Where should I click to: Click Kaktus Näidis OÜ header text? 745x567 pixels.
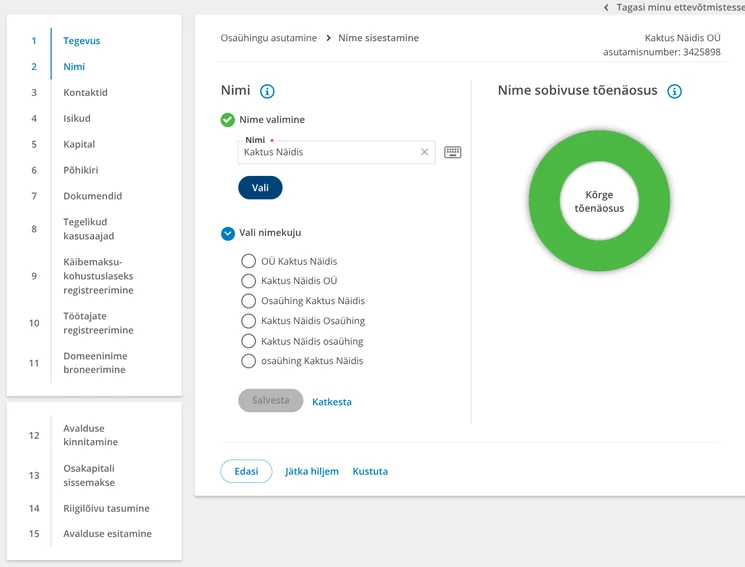click(x=682, y=38)
